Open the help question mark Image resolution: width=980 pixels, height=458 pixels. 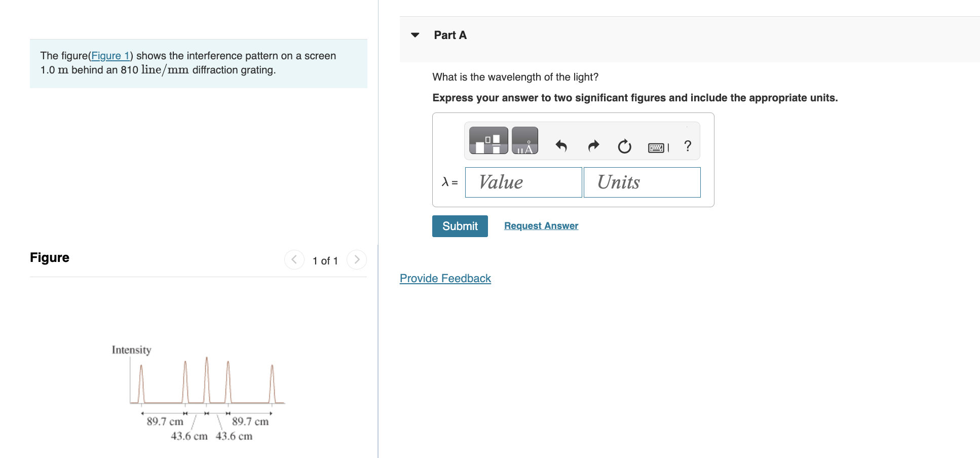[x=688, y=146]
